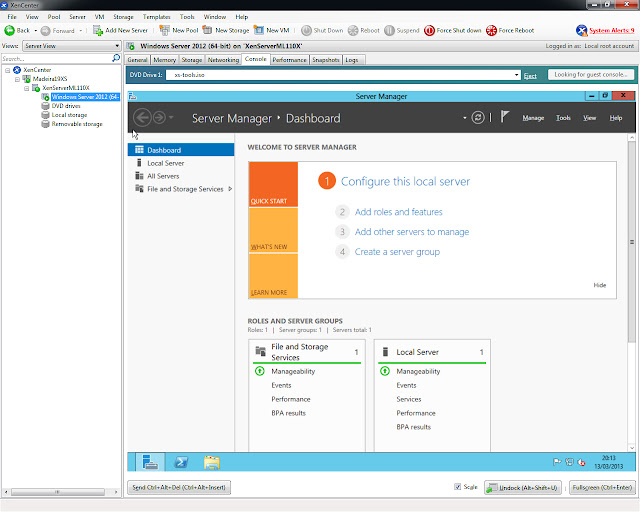640x512 pixels.
Task: Open the Pool menu
Action: click(54, 17)
